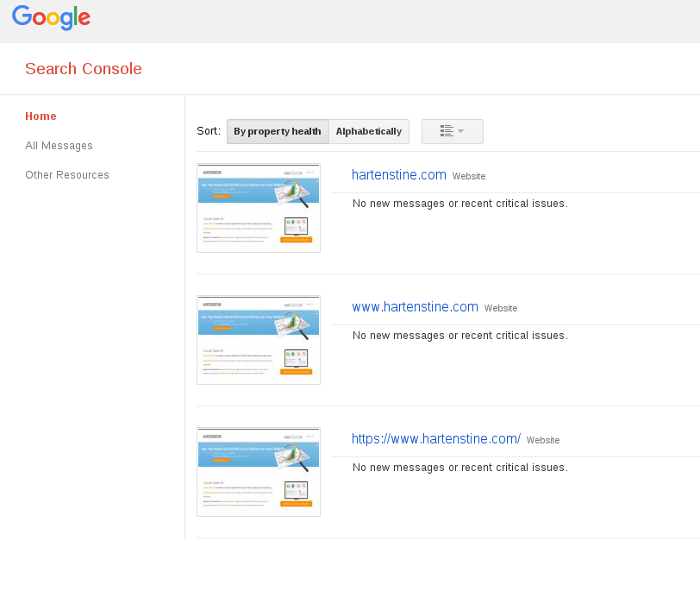
Task: Click the Sort: label
Action: pos(209,131)
